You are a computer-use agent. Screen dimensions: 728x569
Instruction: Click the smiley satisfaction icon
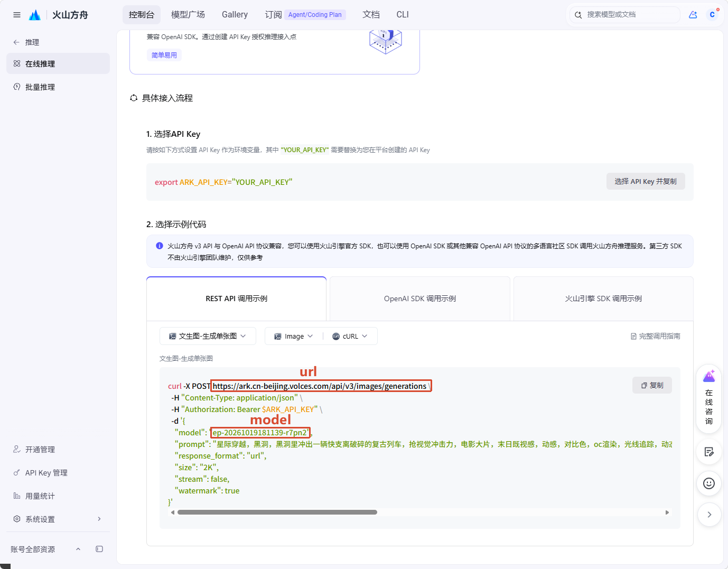click(x=709, y=483)
